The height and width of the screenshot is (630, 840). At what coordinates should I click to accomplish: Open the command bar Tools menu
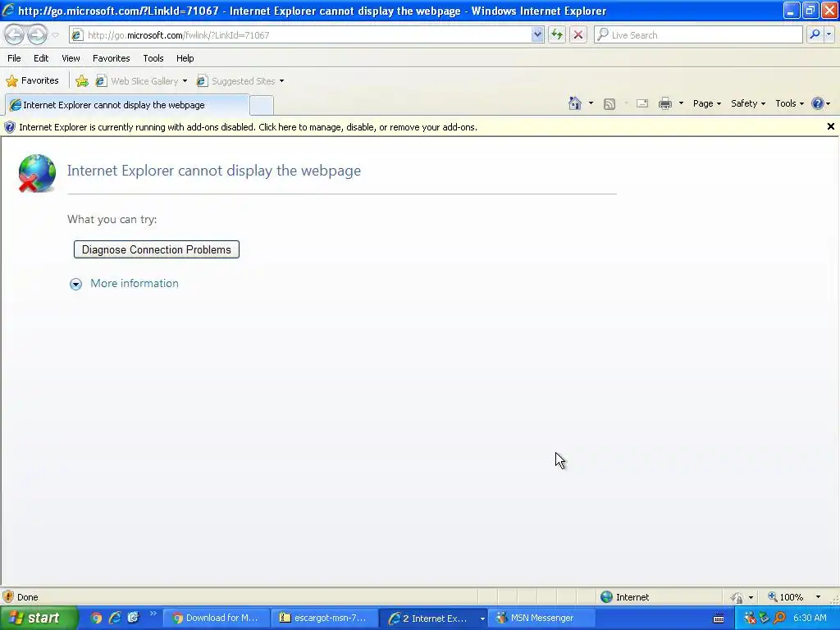(x=789, y=103)
